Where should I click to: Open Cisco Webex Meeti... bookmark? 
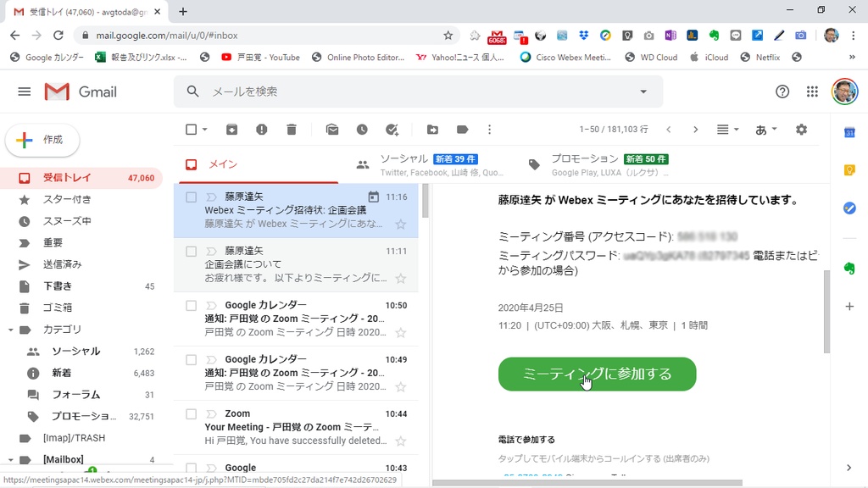click(x=565, y=57)
